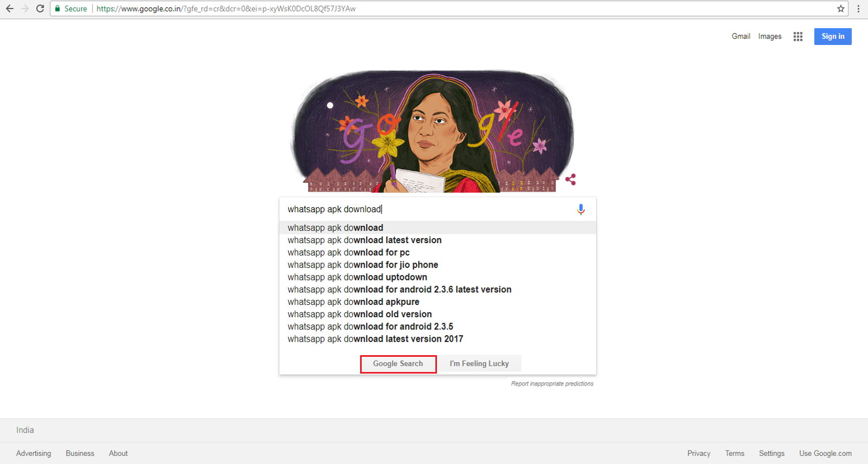Start voice search with the microphone icon

pos(580,209)
